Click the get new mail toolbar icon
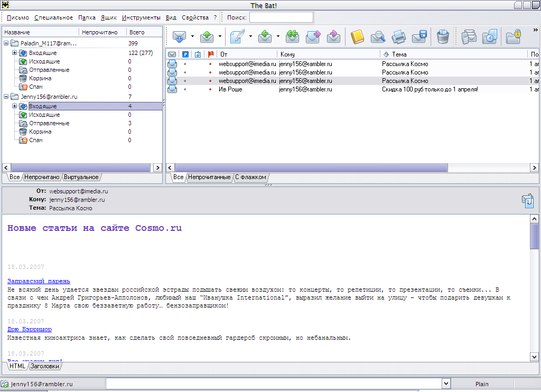This screenshot has width=541, height=392. (x=180, y=36)
